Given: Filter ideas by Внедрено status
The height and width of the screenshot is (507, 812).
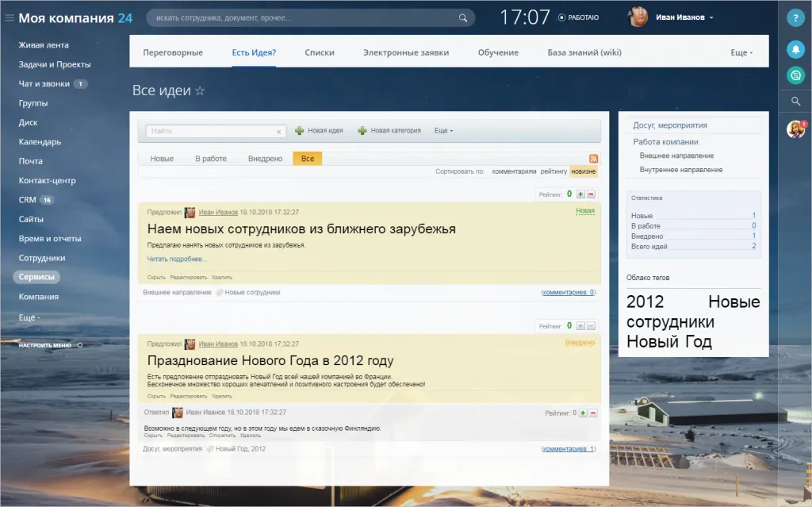Looking at the screenshot, I should (x=265, y=159).
